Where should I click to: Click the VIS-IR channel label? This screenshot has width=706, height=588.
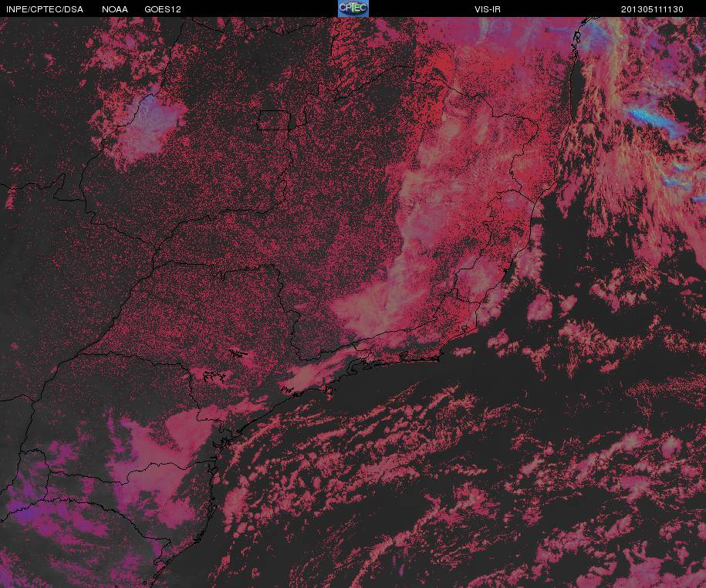[x=488, y=9]
